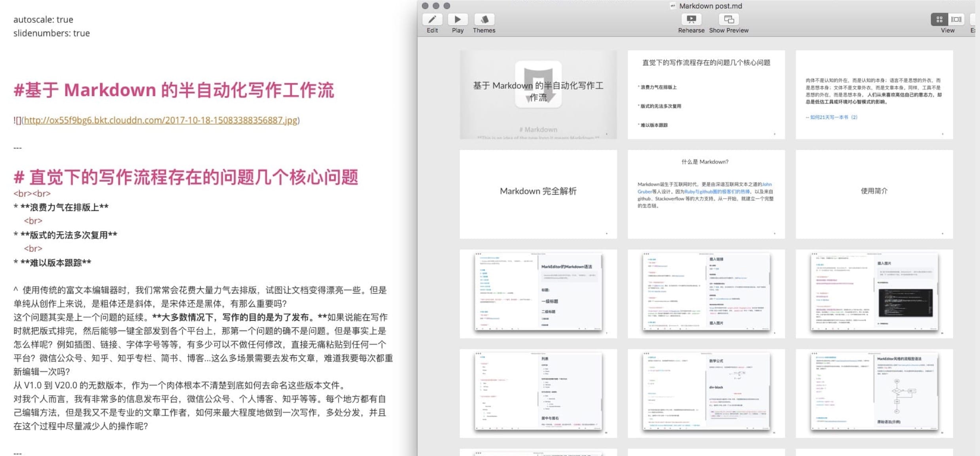The image size is (980, 456).
Task: Select the three-bullet problems slide thumbnail
Action: click(x=706, y=95)
